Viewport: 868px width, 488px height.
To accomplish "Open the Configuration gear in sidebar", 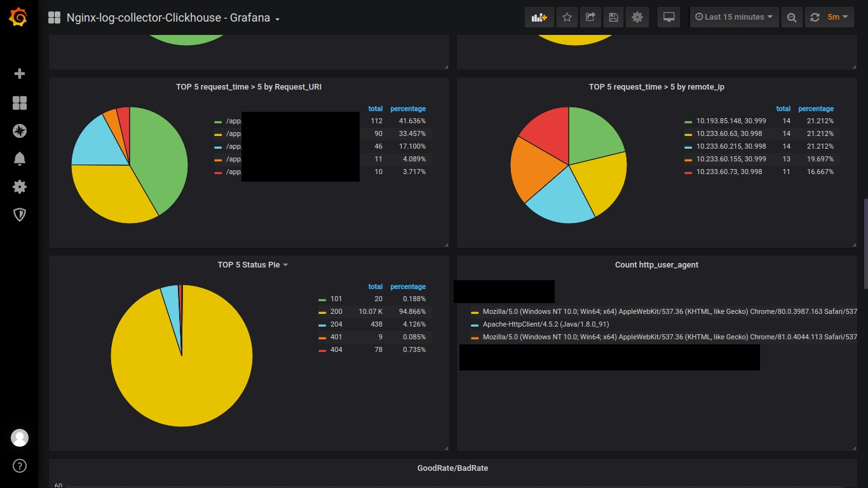I will [20, 187].
